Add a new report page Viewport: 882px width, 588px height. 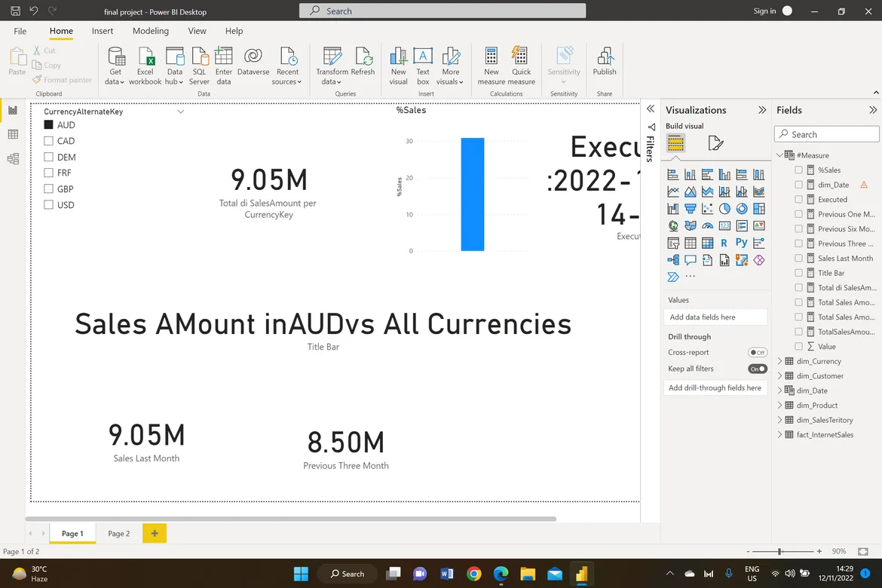click(x=155, y=534)
